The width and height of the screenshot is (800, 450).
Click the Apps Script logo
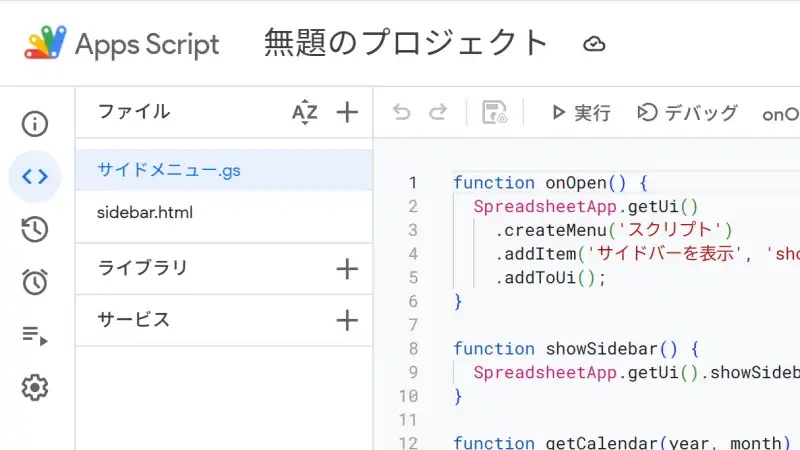(x=45, y=43)
